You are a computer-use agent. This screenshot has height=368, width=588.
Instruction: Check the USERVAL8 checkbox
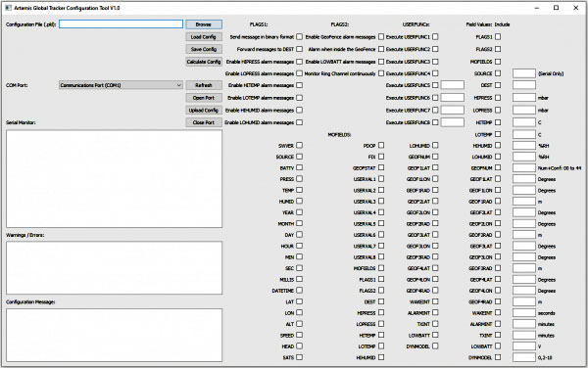[381, 256]
